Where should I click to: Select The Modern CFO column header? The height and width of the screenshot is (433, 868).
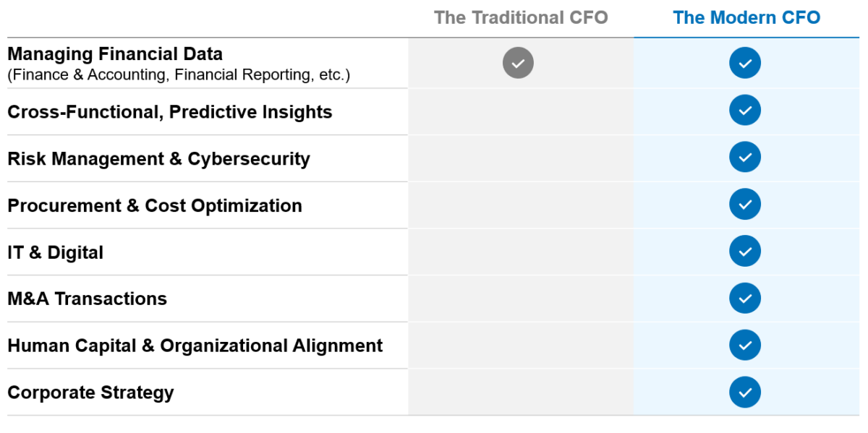tap(746, 17)
